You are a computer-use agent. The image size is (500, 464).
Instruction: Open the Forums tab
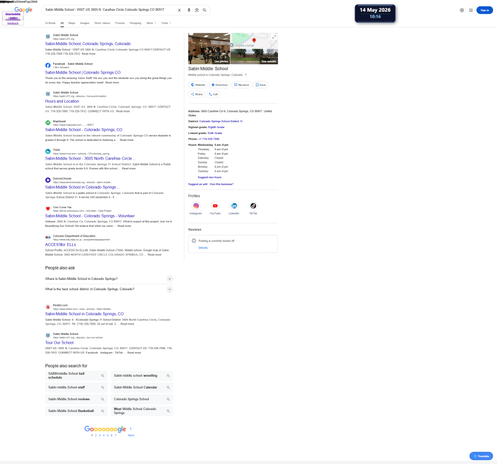click(120, 23)
